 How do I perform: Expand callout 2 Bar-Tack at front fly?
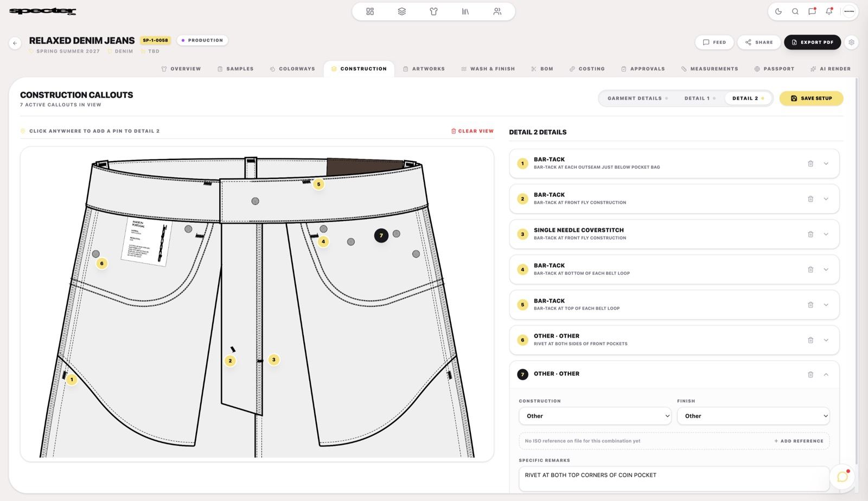pyautogui.click(x=826, y=199)
